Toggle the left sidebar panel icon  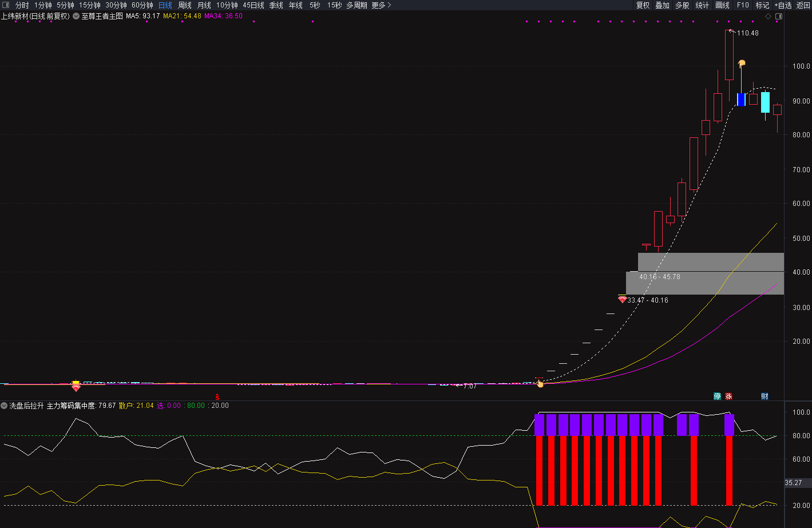(x=5, y=5)
